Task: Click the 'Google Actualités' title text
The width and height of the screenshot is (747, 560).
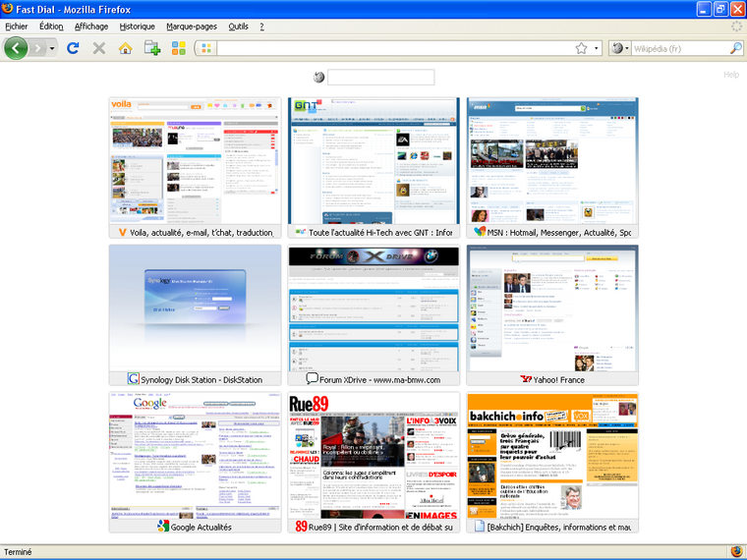Action: click(201, 528)
